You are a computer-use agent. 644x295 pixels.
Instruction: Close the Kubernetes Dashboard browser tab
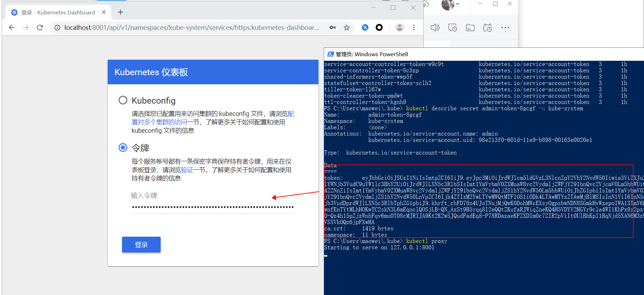[104, 12]
